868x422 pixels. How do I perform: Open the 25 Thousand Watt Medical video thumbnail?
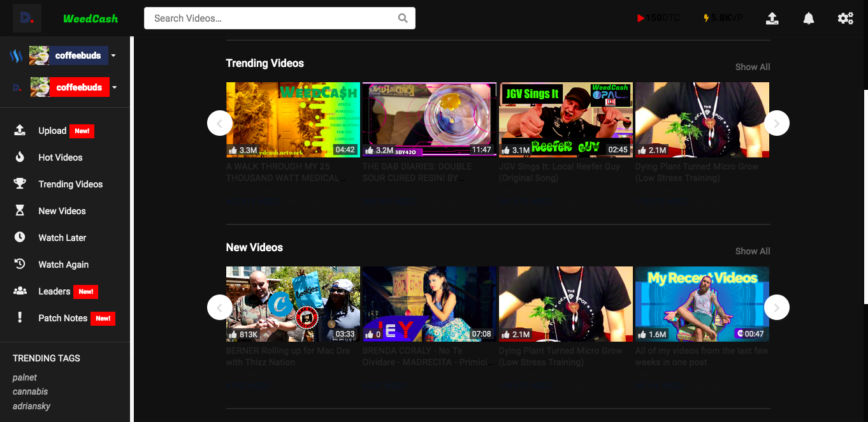pyautogui.click(x=293, y=120)
